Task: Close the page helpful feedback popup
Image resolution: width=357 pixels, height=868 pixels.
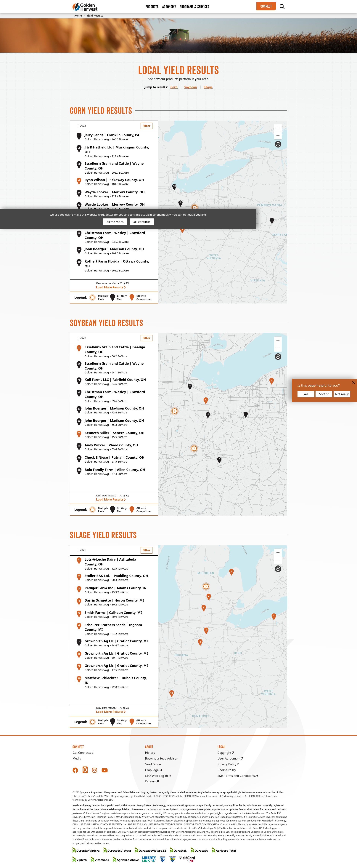Action: [x=353, y=382]
